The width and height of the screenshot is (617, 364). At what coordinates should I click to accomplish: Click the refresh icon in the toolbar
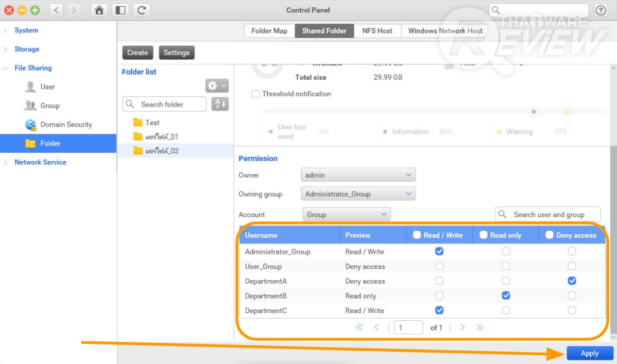142,10
